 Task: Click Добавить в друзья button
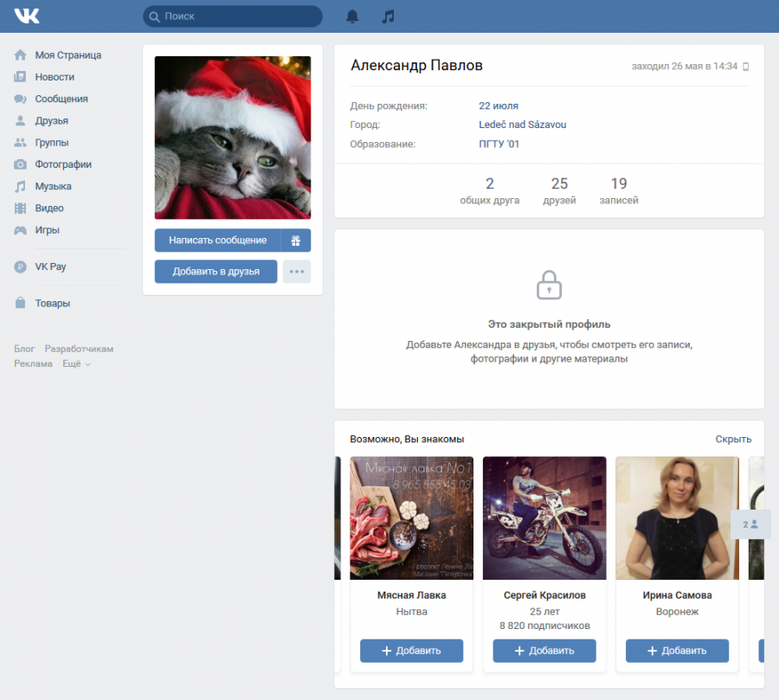216,272
